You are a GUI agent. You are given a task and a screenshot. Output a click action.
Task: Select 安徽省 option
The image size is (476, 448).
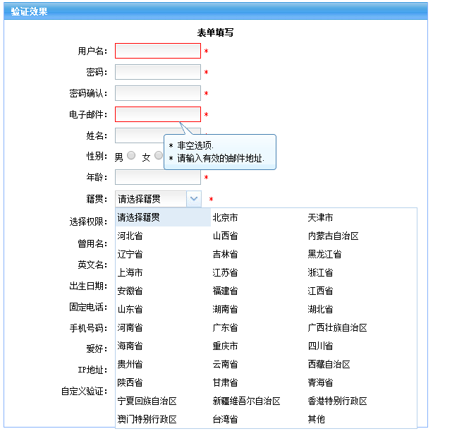click(x=130, y=291)
